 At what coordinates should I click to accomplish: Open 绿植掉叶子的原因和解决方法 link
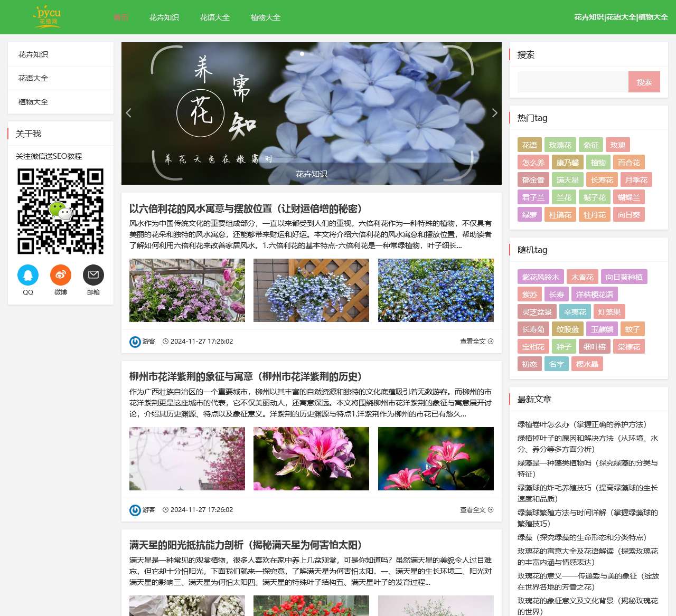point(588,444)
